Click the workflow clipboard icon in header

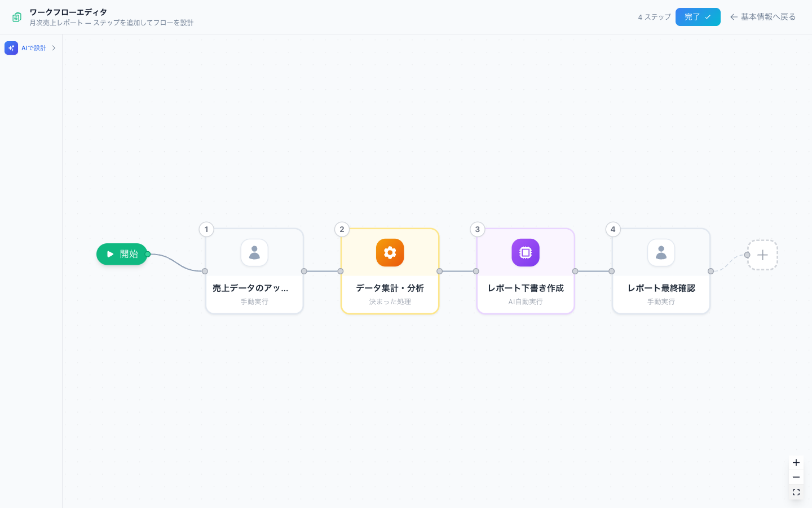[x=17, y=17]
